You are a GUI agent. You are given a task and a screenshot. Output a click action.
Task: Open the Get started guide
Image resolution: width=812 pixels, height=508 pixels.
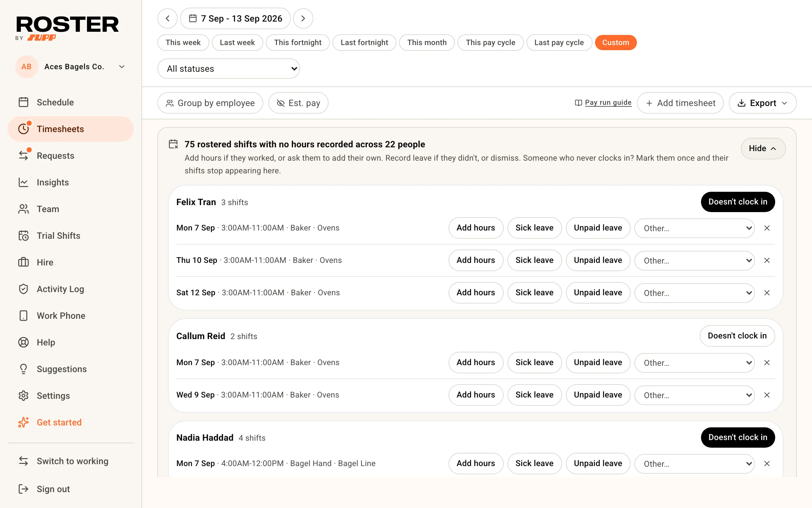[x=71, y=422]
